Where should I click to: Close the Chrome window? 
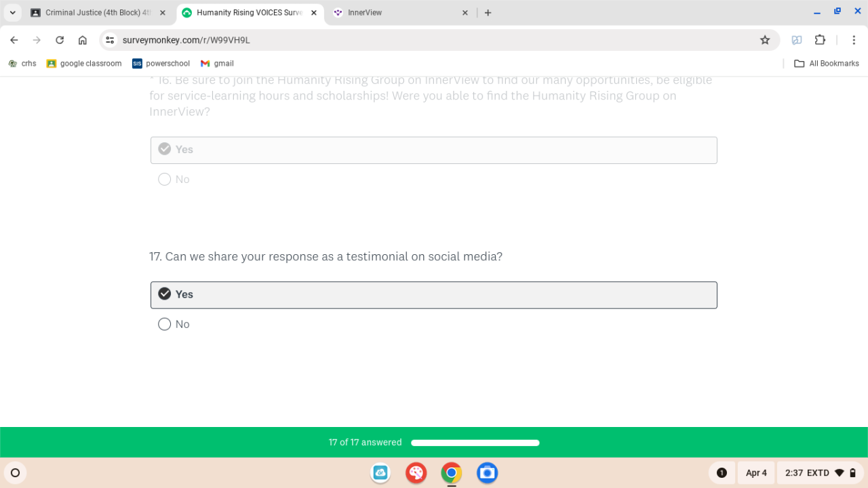pos(857,12)
